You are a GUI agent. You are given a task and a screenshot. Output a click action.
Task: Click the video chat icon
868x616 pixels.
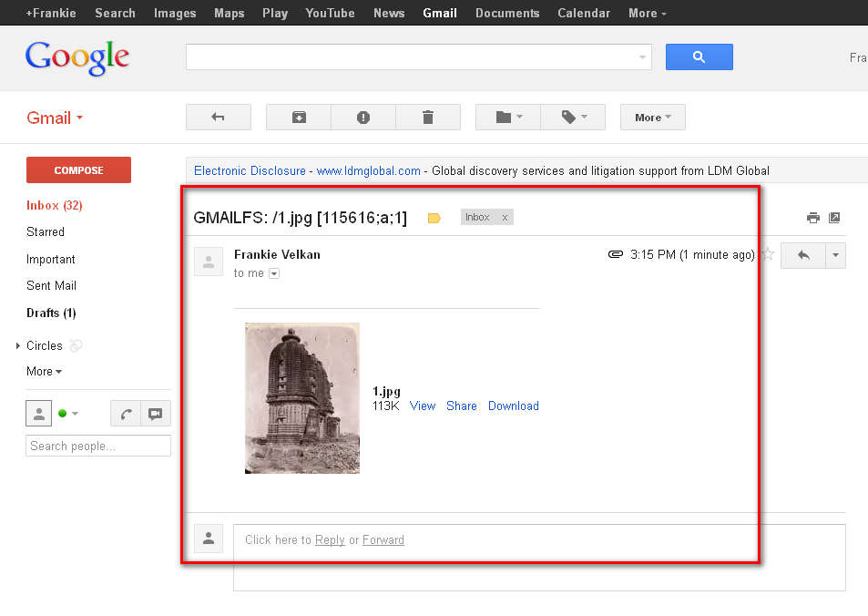coord(156,414)
